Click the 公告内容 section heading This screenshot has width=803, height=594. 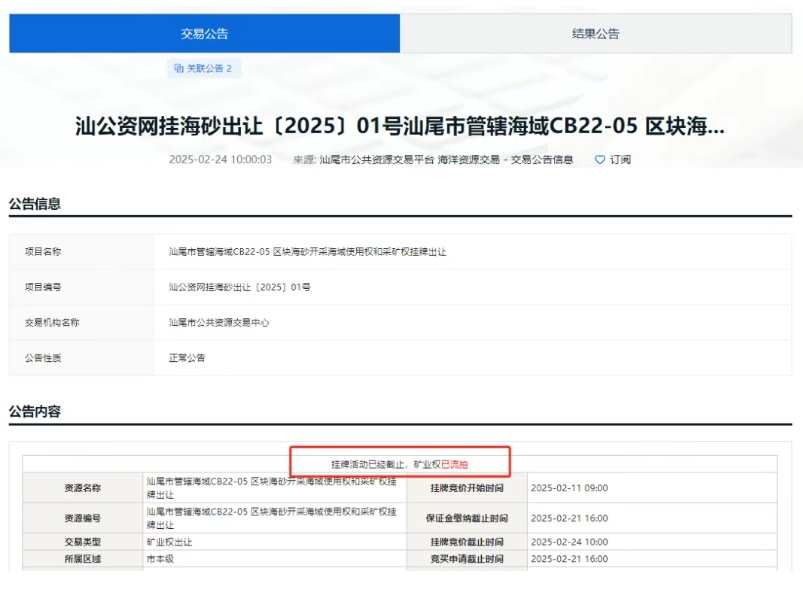pos(35,412)
